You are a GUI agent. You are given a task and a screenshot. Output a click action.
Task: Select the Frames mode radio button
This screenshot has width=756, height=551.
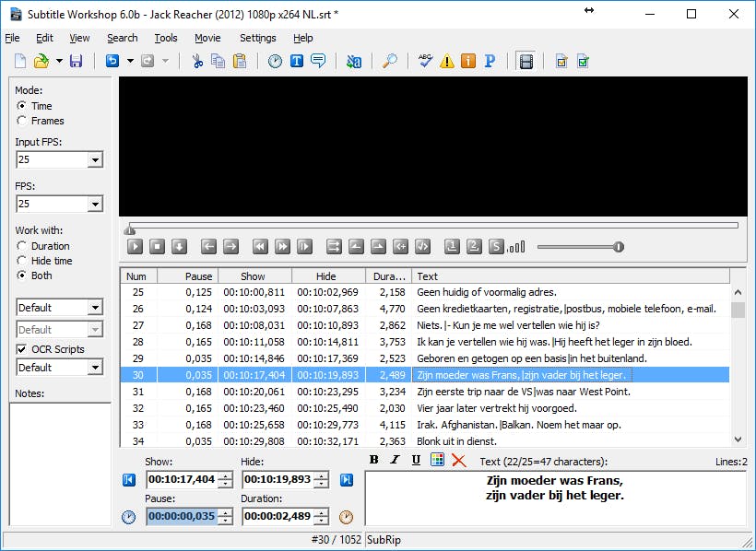click(22, 121)
